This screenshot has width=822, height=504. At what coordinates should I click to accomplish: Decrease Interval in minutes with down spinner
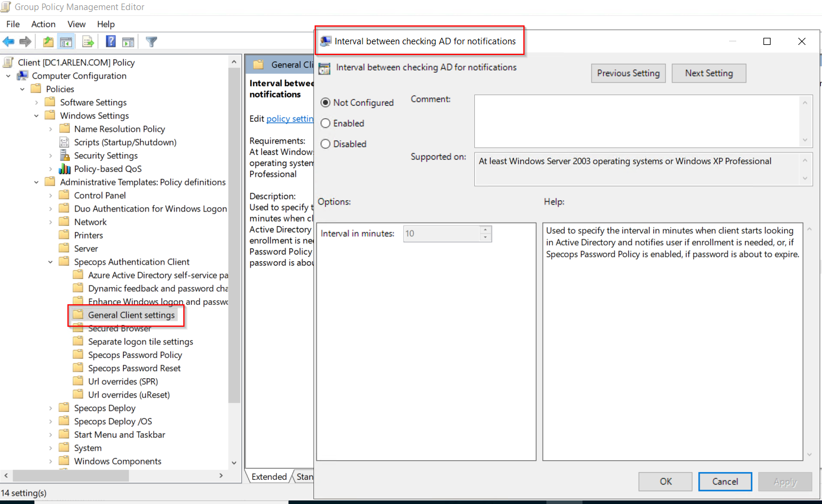[486, 238]
